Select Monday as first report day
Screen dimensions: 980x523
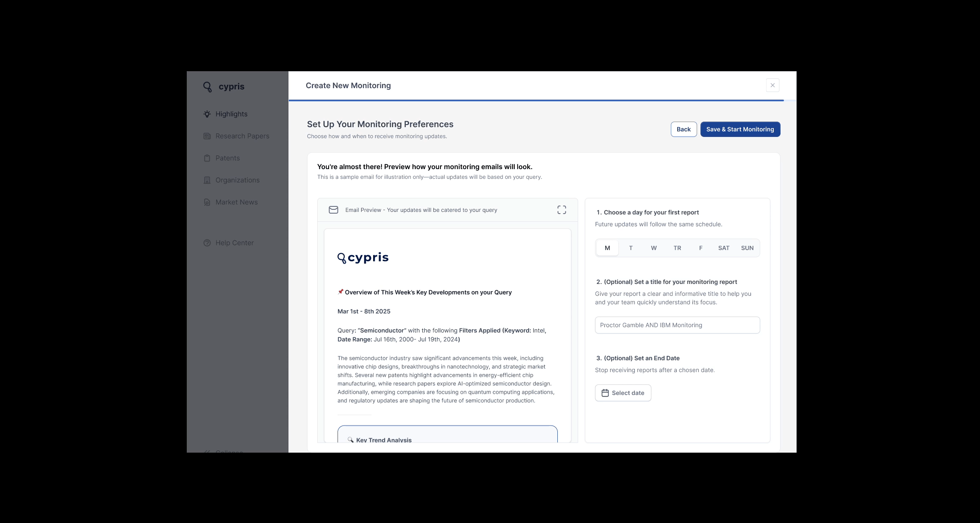click(607, 248)
